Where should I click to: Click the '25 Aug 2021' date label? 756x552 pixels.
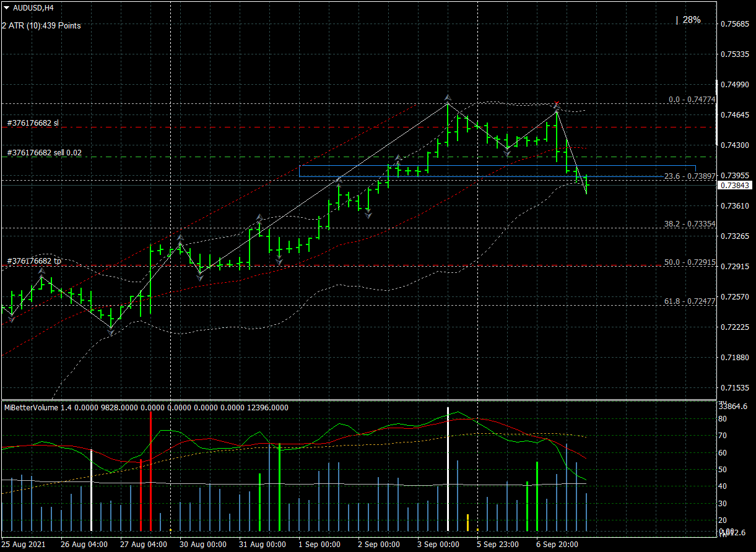[23, 545]
